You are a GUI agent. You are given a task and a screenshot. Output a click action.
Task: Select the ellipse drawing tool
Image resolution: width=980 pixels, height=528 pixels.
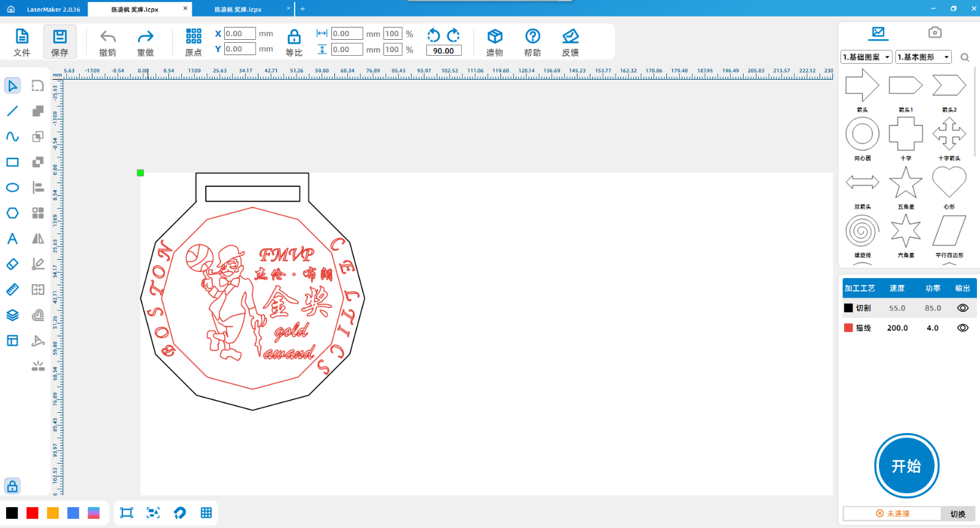(x=12, y=187)
